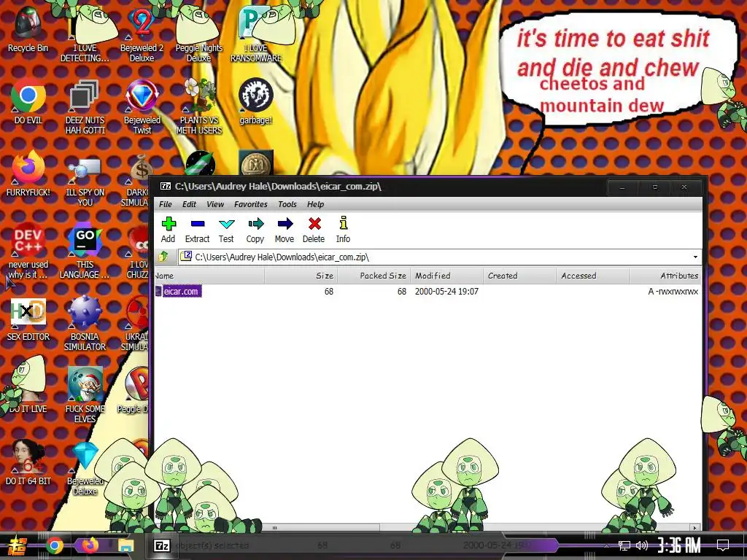Select the DO EVIL Chrome desktop icon
Image resolution: width=747 pixels, height=560 pixels.
28,102
